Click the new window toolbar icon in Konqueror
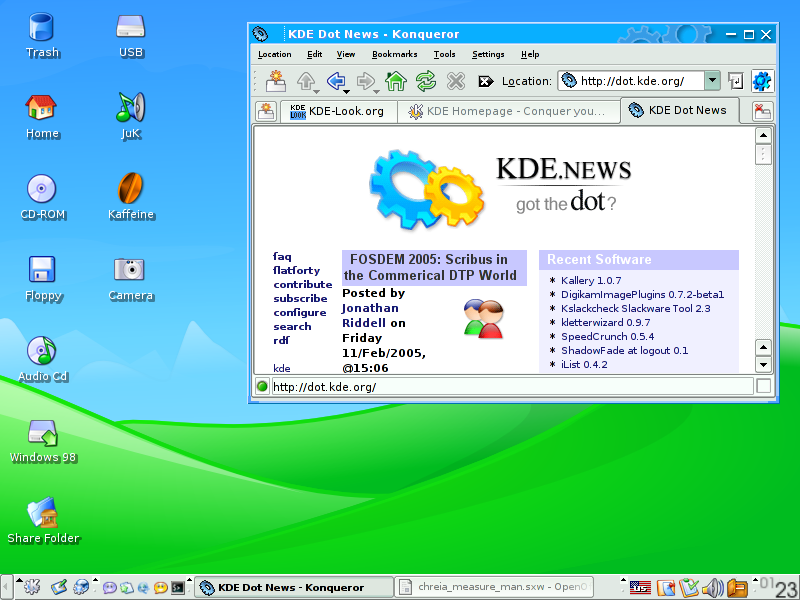Image resolution: width=800 pixels, height=600 pixels. point(276,81)
